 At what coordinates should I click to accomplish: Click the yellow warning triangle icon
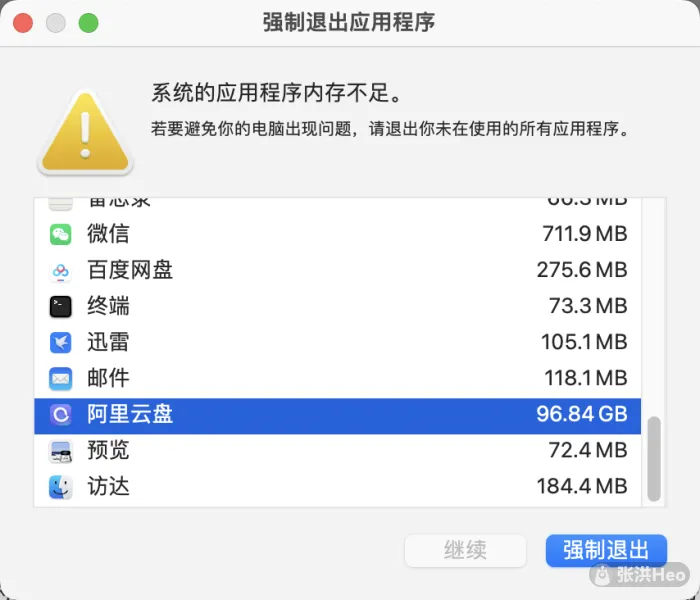[85, 133]
